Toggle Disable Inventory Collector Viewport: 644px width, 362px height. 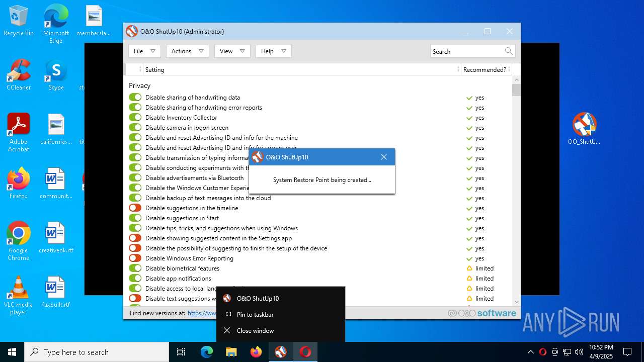coord(135,118)
